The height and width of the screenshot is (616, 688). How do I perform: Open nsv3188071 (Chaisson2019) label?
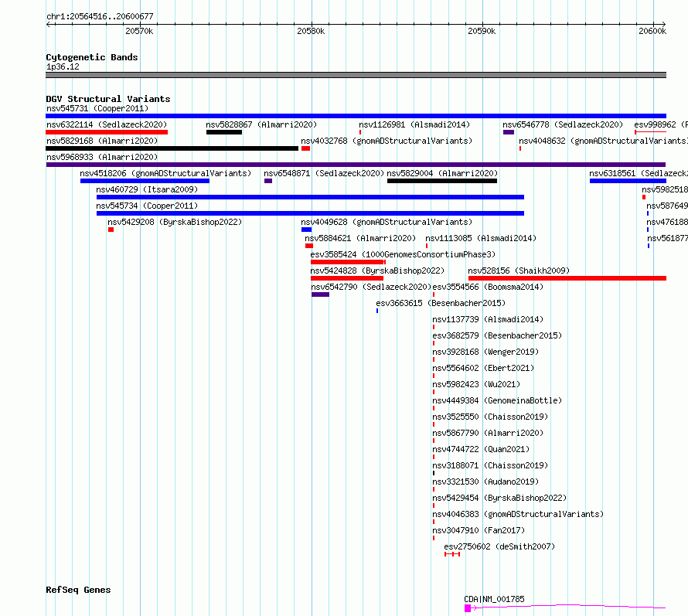click(490, 465)
